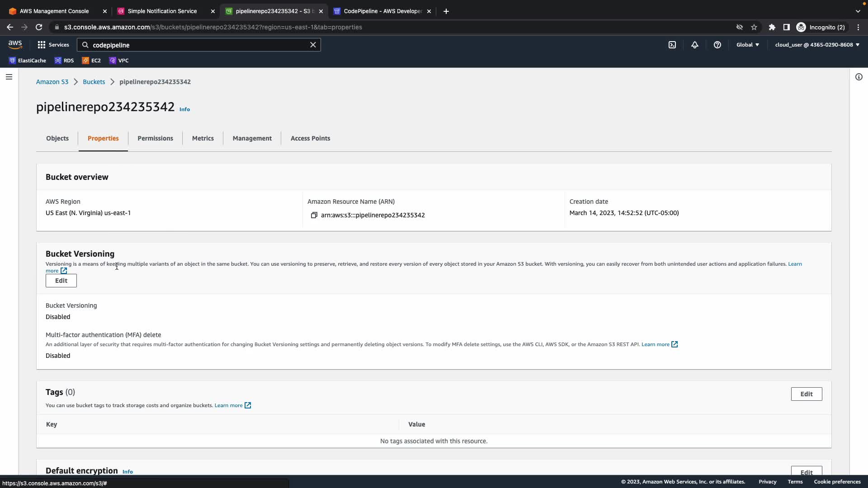Copy the bucket ARN with copy icon

tap(314, 215)
